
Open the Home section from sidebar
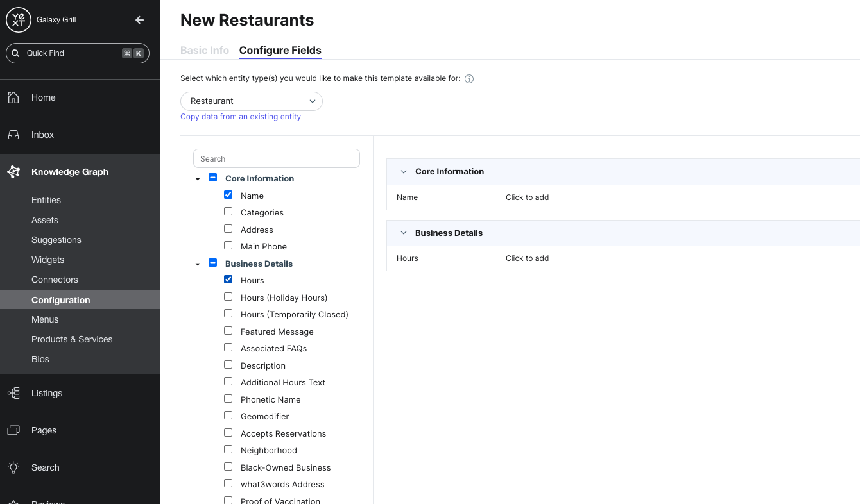coord(43,97)
